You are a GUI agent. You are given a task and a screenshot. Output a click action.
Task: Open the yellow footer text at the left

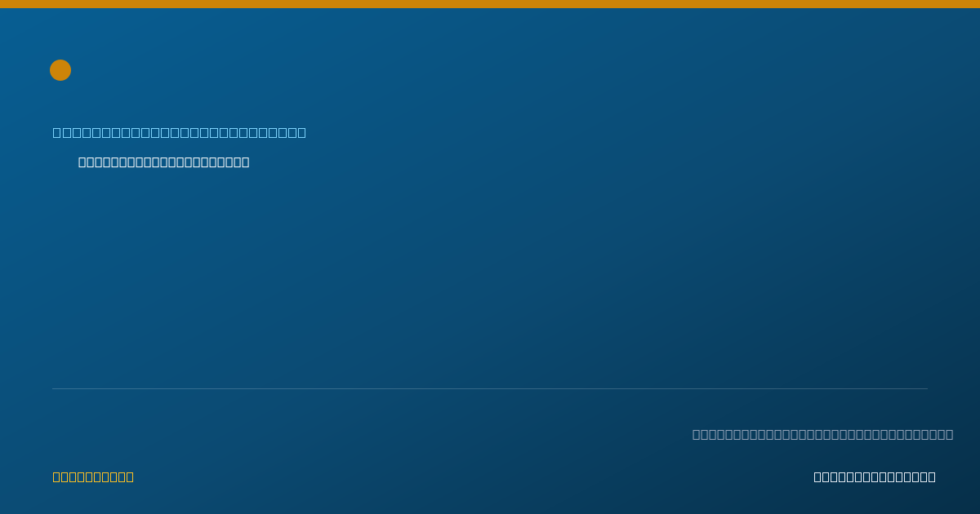click(x=93, y=476)
